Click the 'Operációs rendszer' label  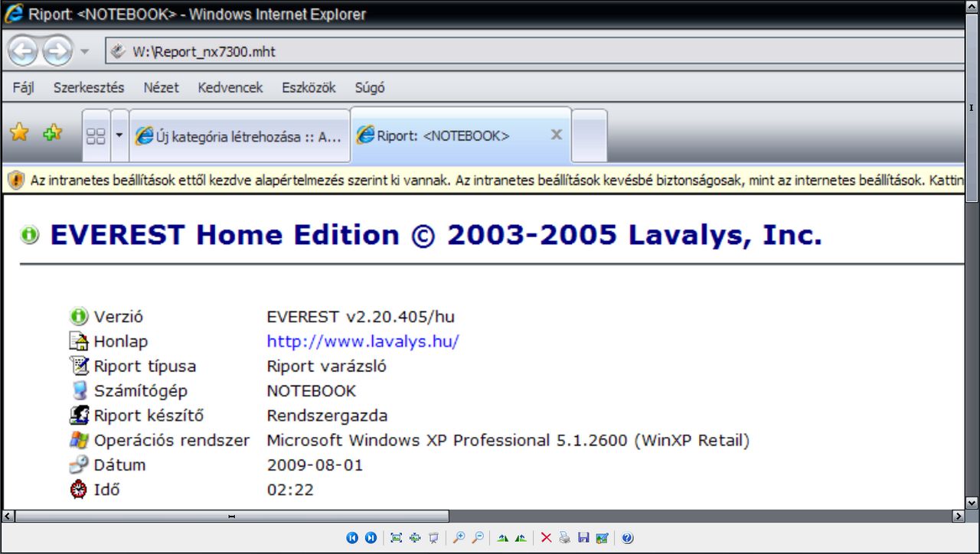[x=172, y=440]
